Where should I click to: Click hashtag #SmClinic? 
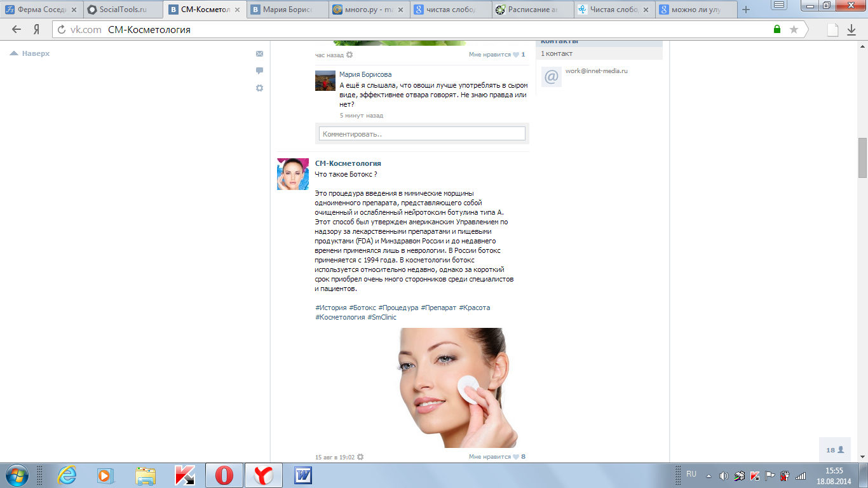point(382,317)
